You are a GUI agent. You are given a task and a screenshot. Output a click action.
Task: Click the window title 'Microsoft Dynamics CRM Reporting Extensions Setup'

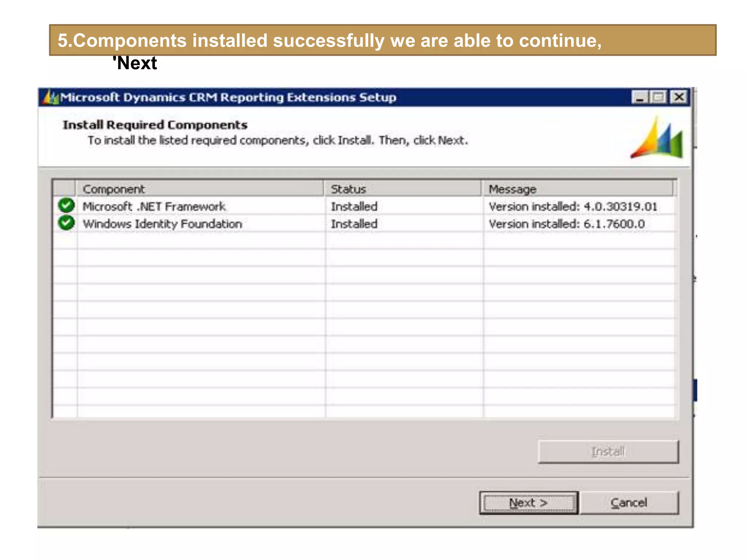pyautogui.click(x=228, y=97)
